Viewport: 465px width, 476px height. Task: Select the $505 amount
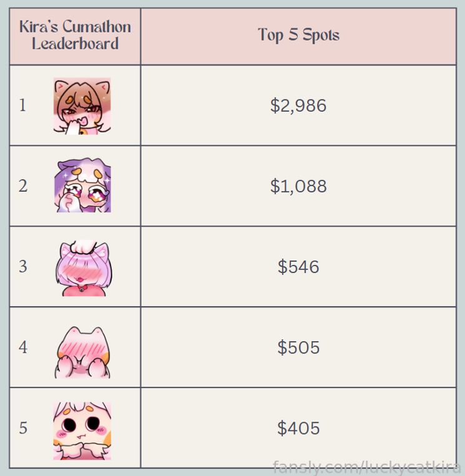(298, 347)
